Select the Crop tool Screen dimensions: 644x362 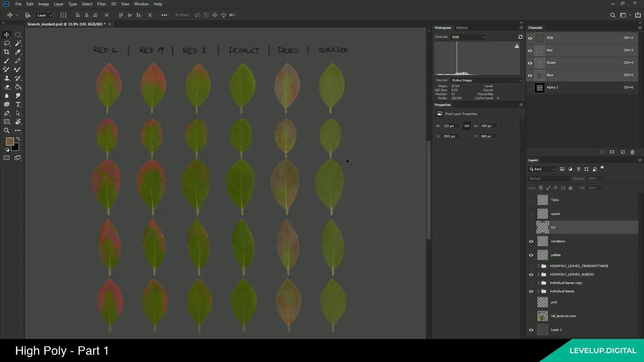6,52
